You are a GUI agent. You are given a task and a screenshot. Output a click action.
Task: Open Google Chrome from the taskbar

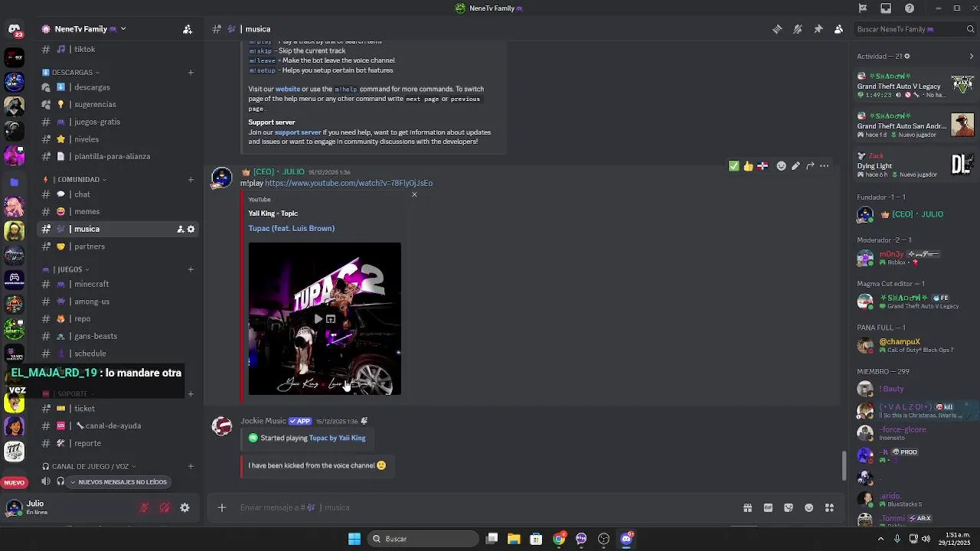[560, 539]
